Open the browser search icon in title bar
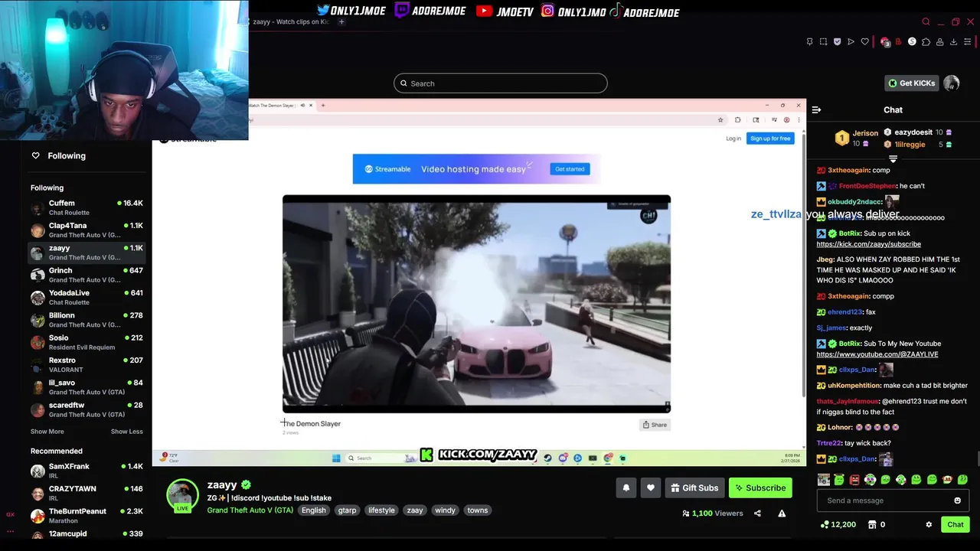Viewport: 980px width, 551px height. coord(926,22)
